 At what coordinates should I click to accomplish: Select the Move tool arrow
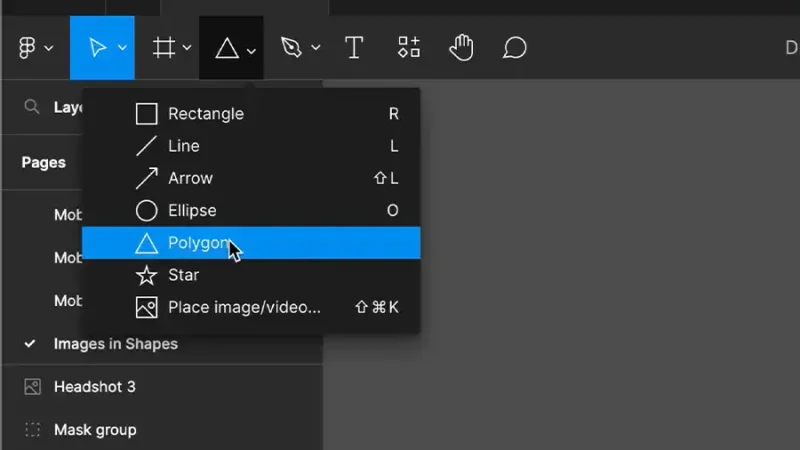pos(97,48)
